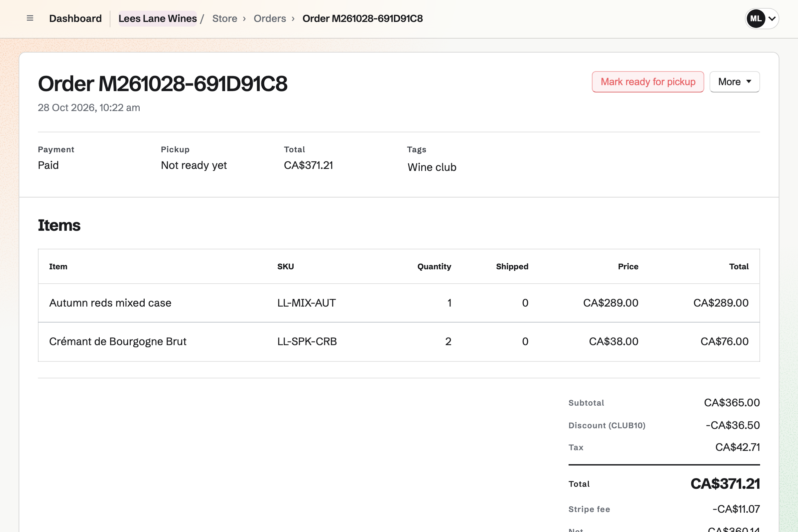798x532 pixels.
Task: Expand the account dropdown chevron
Action: click(x=772, y=19)
